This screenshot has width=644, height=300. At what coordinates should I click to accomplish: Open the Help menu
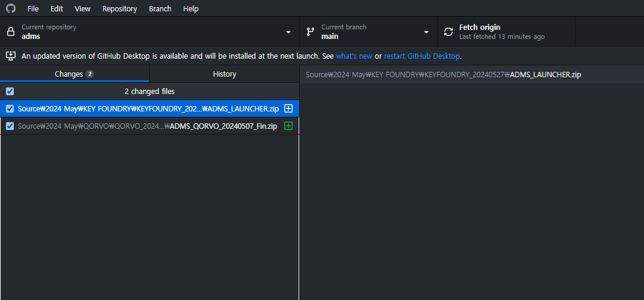(191, 8)
